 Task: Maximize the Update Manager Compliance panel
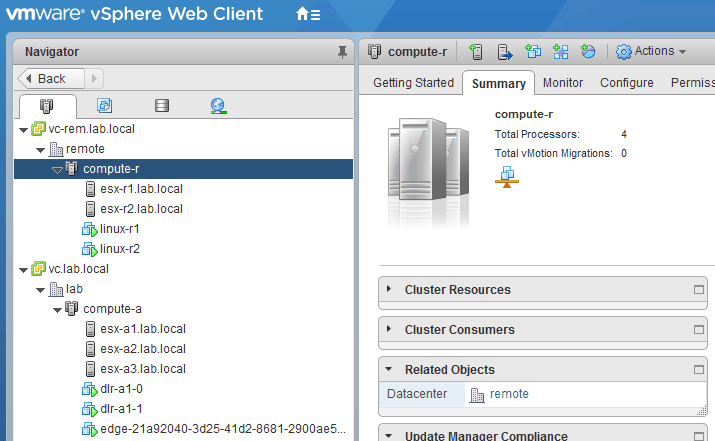coord(698,436)
